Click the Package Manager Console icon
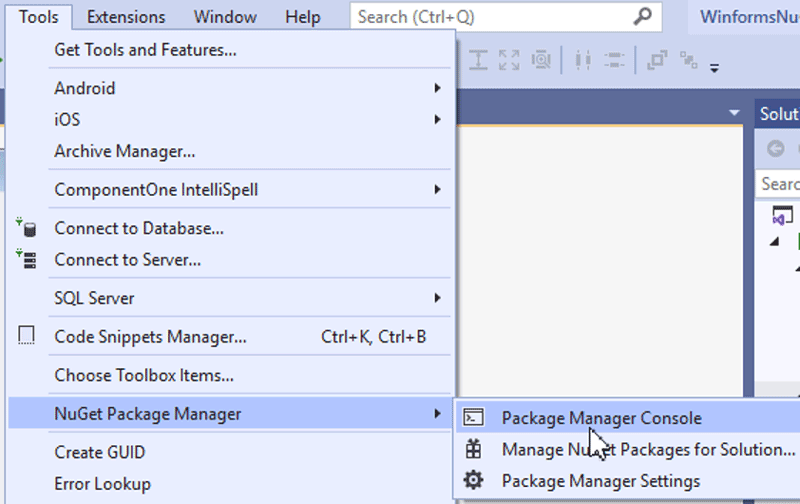This screenshot has width=800, height=504. pyautogui.click(x=475, y=418)
